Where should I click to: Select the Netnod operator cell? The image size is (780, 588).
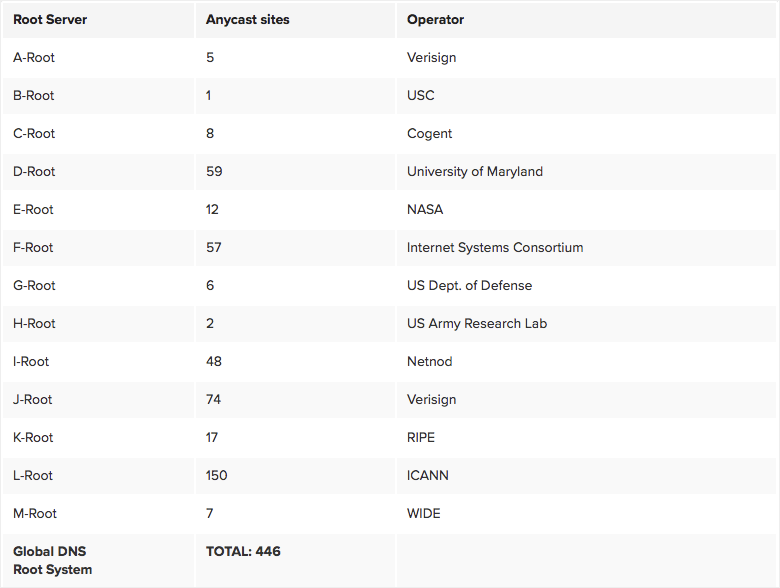pos(429,362)
